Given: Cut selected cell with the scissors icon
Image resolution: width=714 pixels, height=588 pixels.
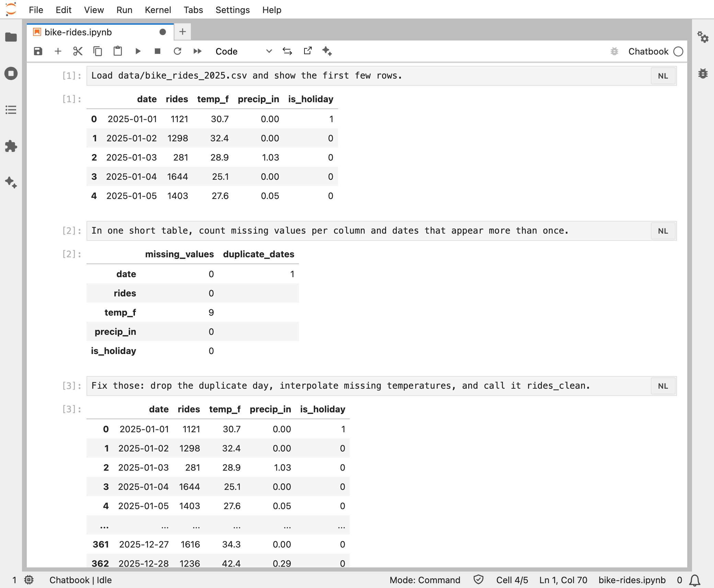Looking at the screenshot, I should click(78, 51).
